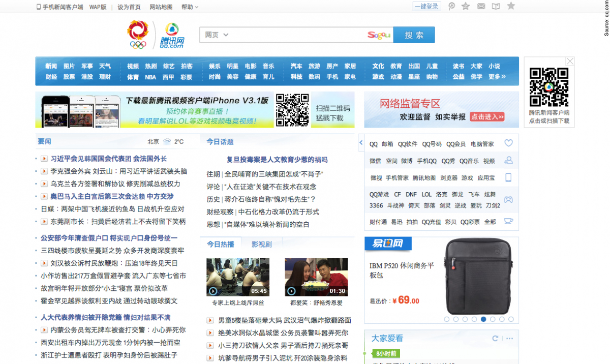Select the first carousel dot under the bag ad
Screen dimensions: 610x364
pos(447,319)
